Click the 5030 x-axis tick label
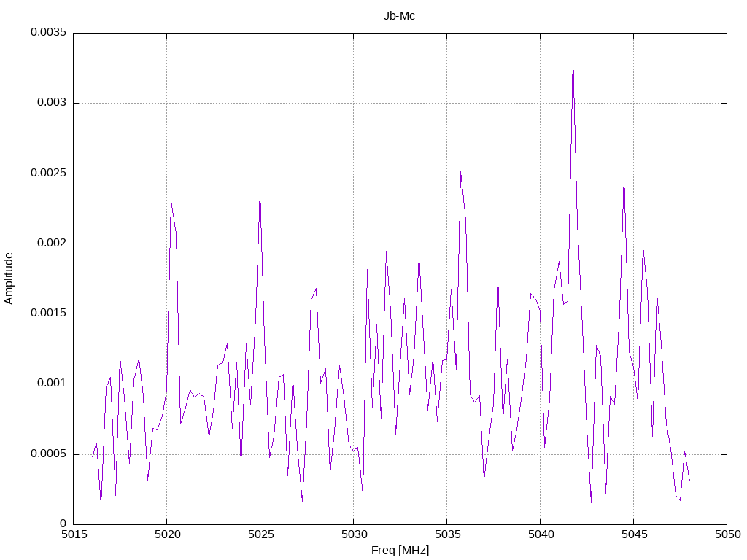The width and height of the screenshot is (747, 560). pos(354,534)
